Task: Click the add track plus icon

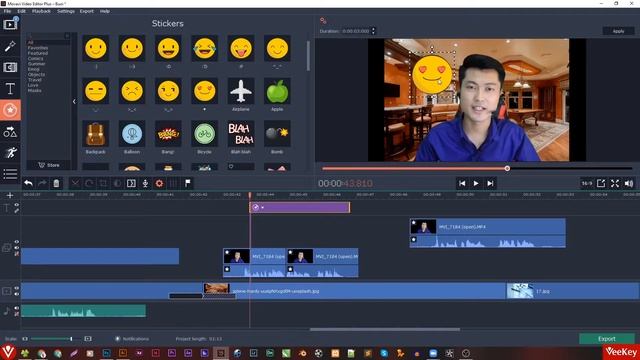Action: (x=10, y=196)
